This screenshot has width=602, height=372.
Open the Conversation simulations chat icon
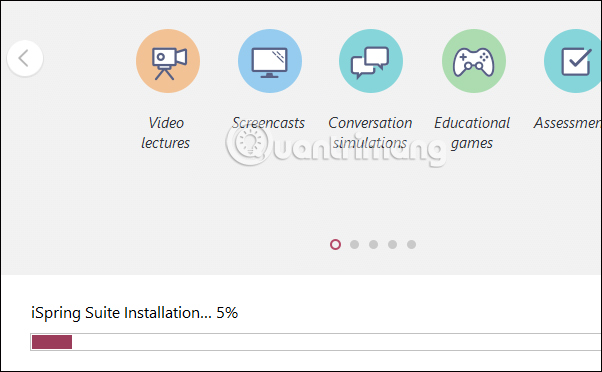point(371,61)
